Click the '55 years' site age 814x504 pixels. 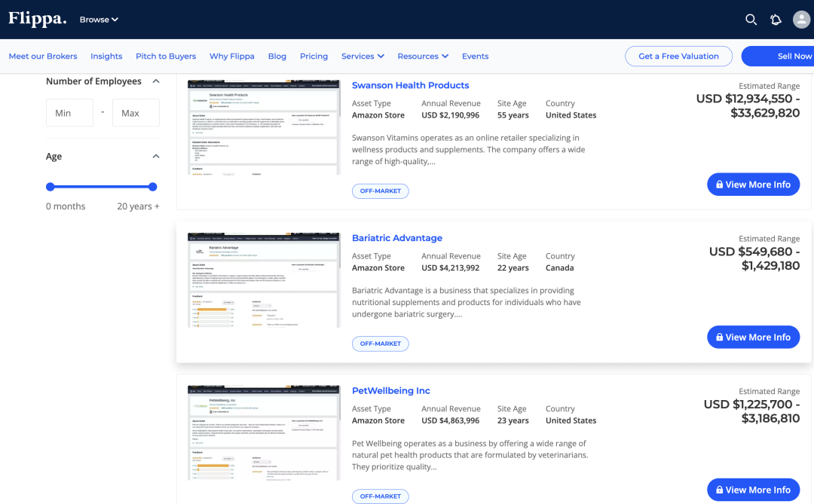click(x=513, y=115)
